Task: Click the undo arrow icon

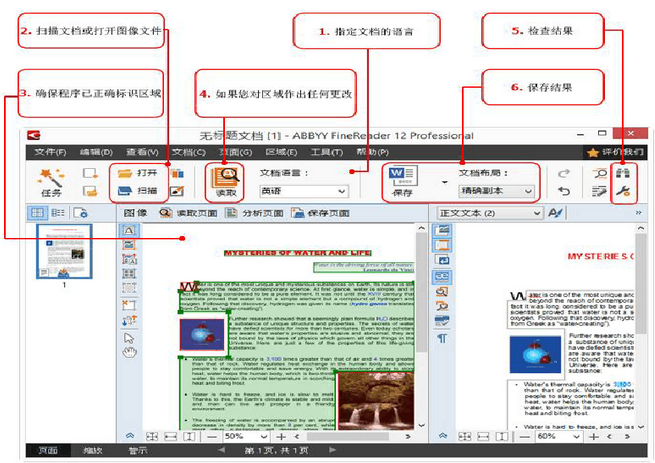Action: (x=564, y=191)
